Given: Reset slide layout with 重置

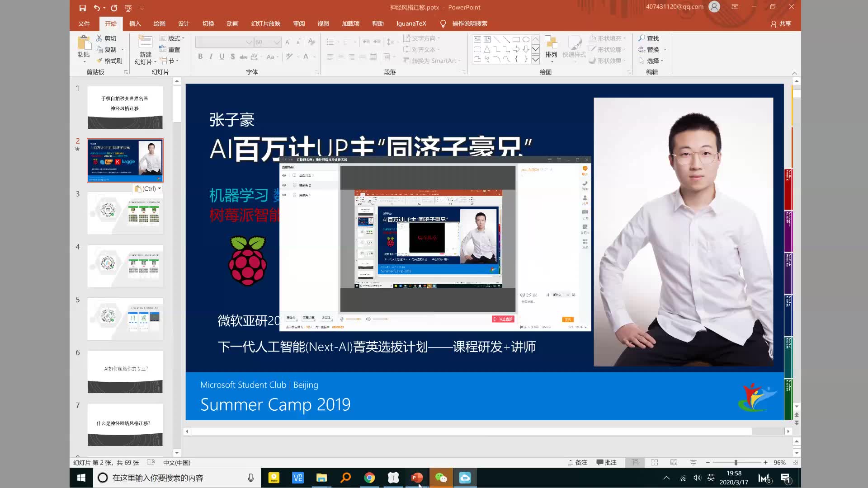Looking at the screenshot, I should (x=170, y=50).
